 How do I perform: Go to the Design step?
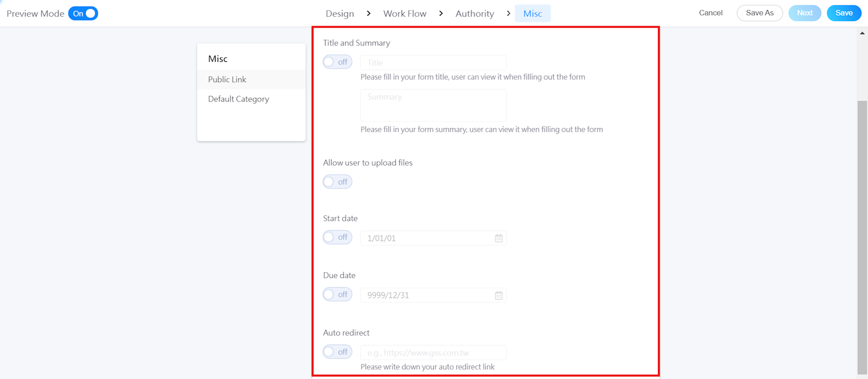[340, 14]
